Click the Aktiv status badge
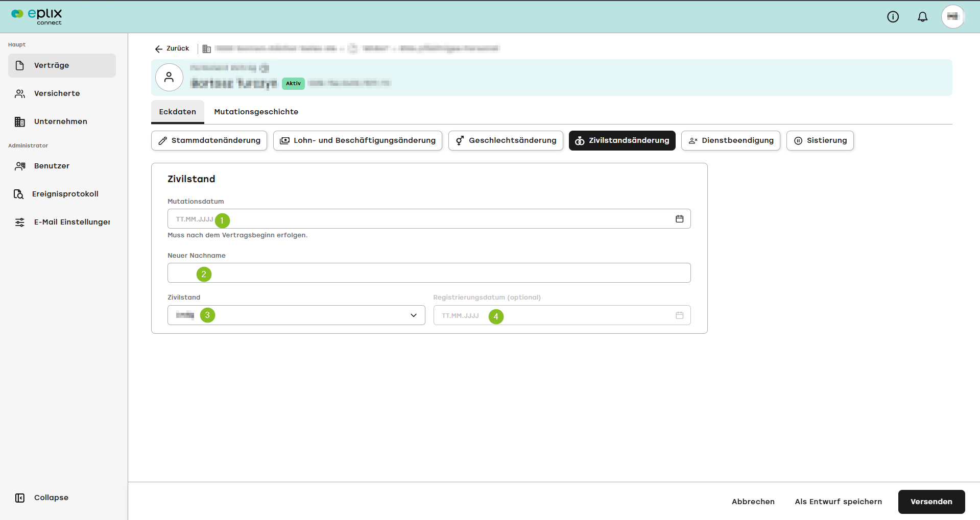This screenshot has width=980, height=520. [x=293, y=84]
